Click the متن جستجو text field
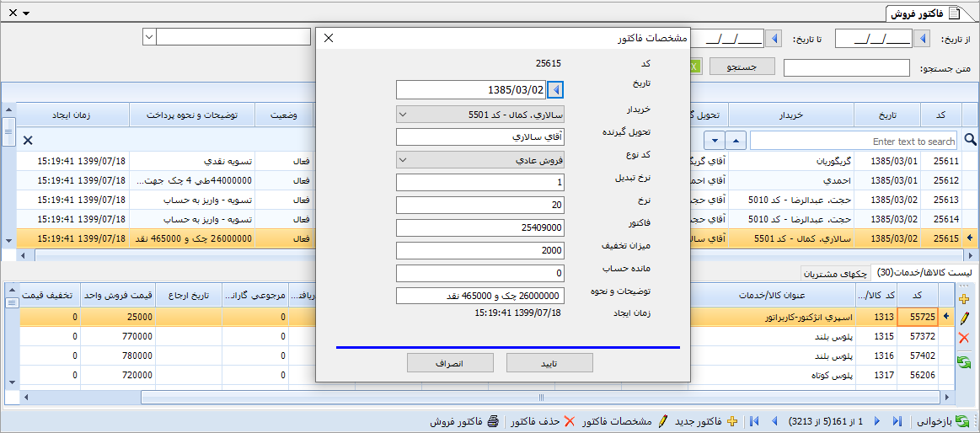Image resolution: width=980 pixels, height=433 pixels. pyautogui.click(x=847, y=68)
